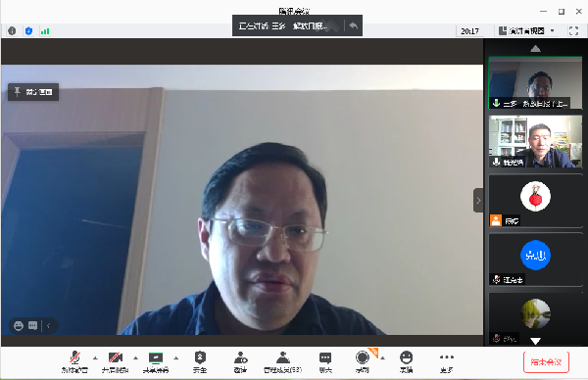The height and width of the screenshot is (380, 588).
Task: Open the Security shield settings
Action: [x=200, y=361]
